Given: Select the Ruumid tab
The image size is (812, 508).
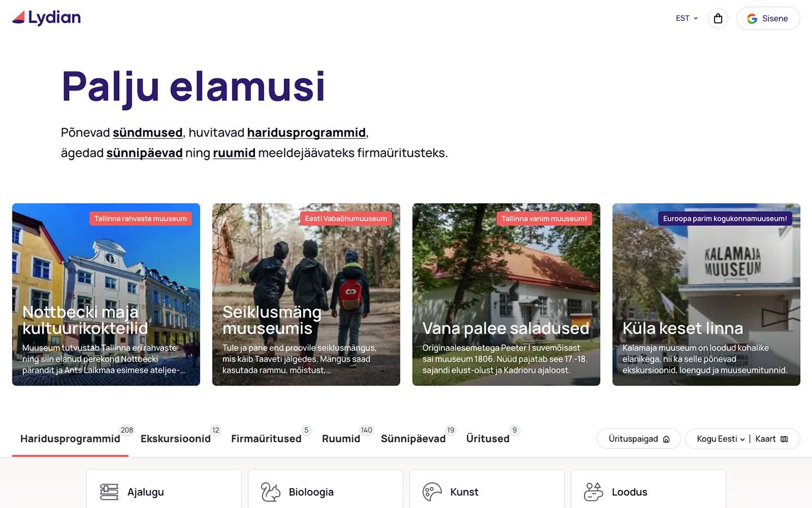Looking at the screenshot, I should click(341, 439).
